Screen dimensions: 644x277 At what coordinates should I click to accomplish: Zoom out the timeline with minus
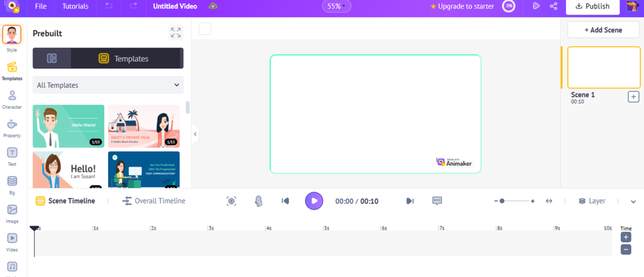point(496,201)
